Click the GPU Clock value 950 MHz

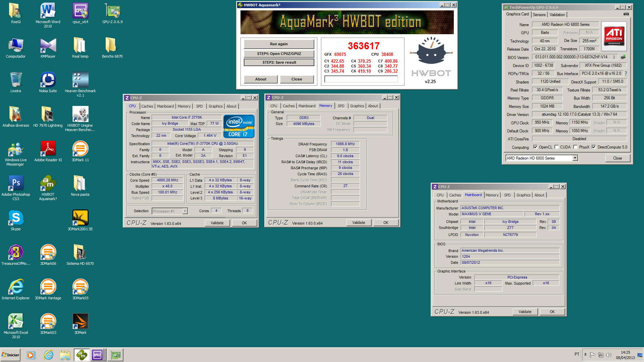click(x=542, y=123)
